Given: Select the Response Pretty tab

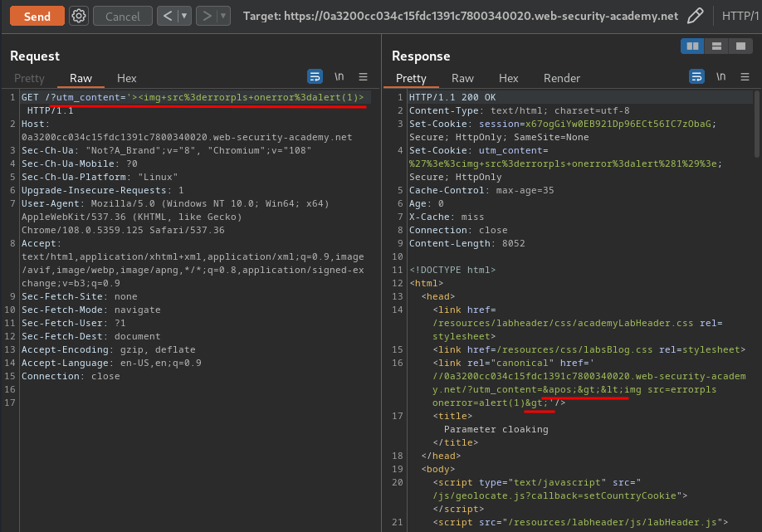Looking at the screenshot, I should [x=411, y=78].
